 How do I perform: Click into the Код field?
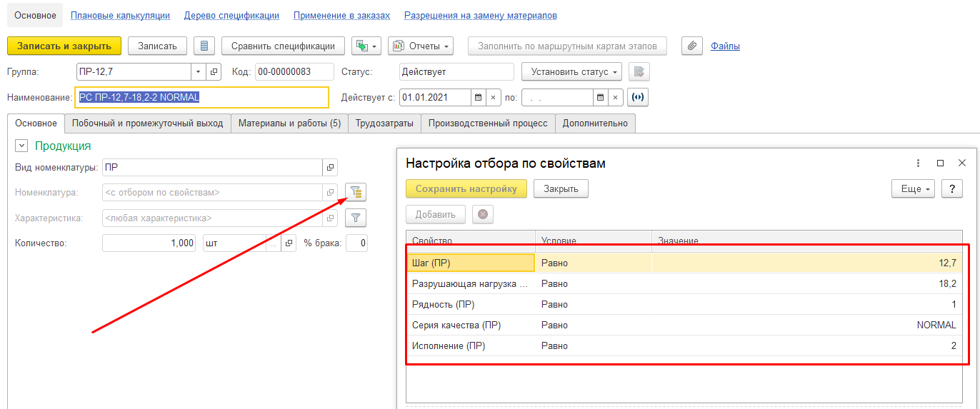point(294,71)
